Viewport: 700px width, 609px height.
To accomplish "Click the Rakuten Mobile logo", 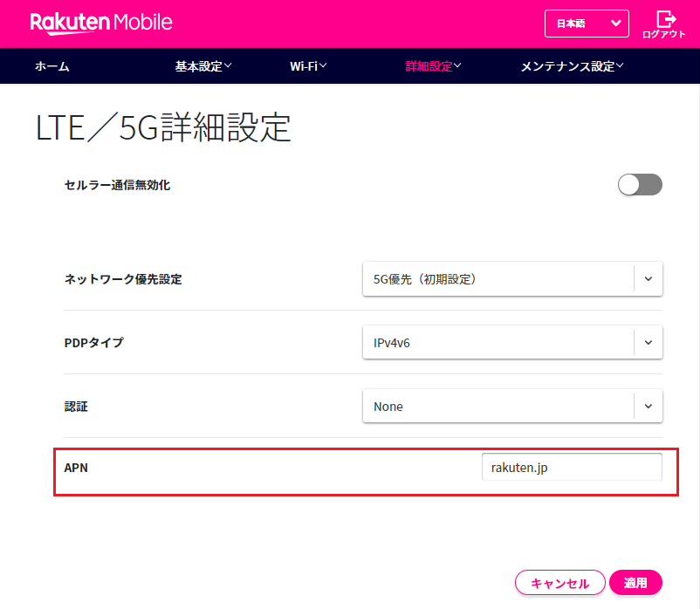I will pos(101,23).
